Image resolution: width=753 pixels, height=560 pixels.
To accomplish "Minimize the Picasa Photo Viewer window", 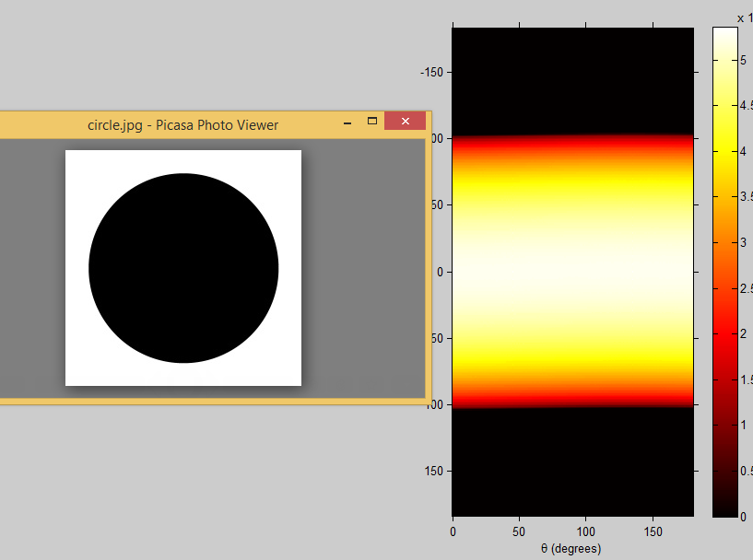I will (347, 122).
